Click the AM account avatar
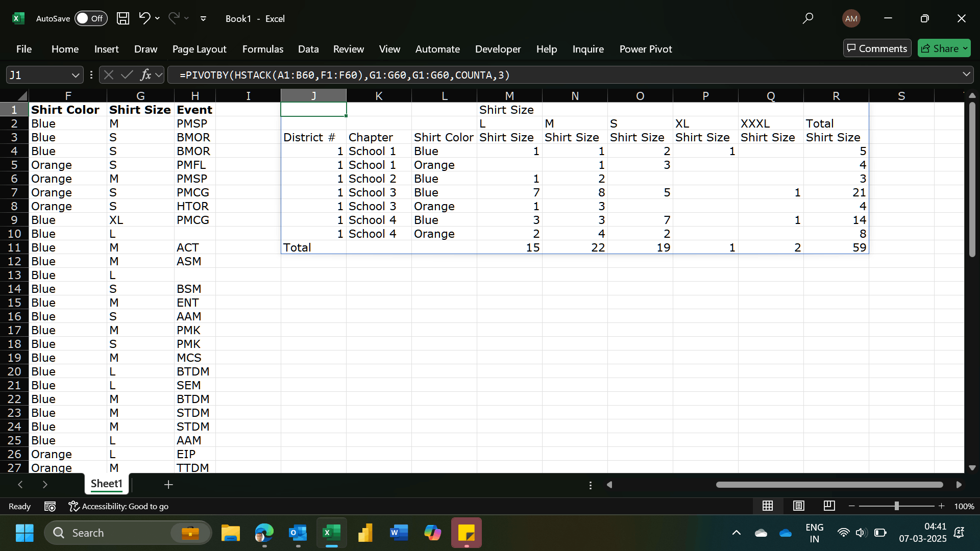This screenshot has height=551, width=980. coord(851,19)
